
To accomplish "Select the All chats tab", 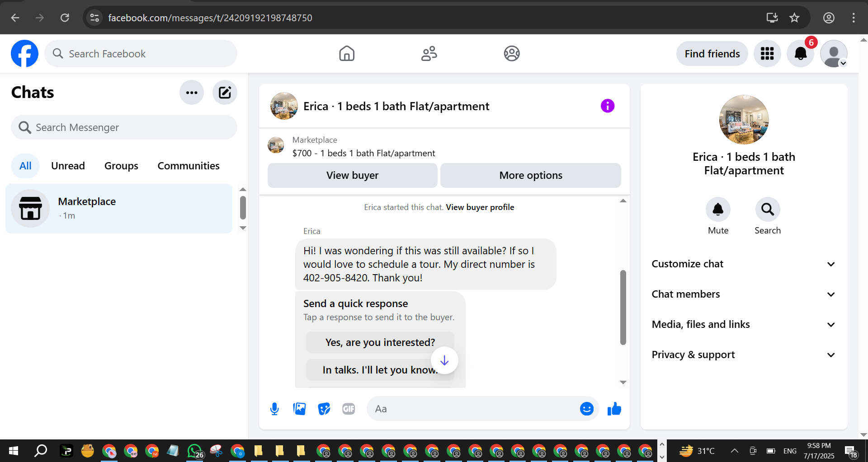I will click(25, 166).
